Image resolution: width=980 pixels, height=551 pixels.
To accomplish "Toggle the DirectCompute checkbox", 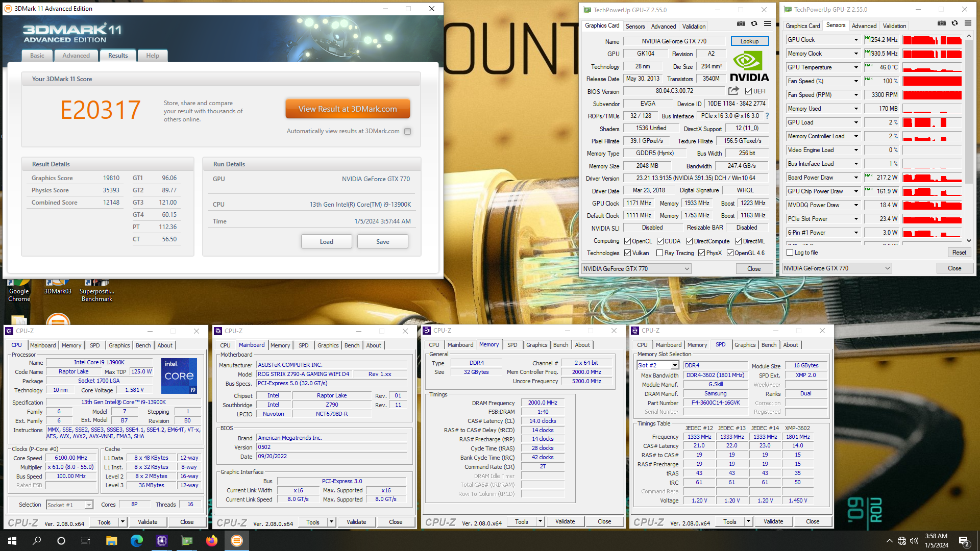I will tap(689, 241).
